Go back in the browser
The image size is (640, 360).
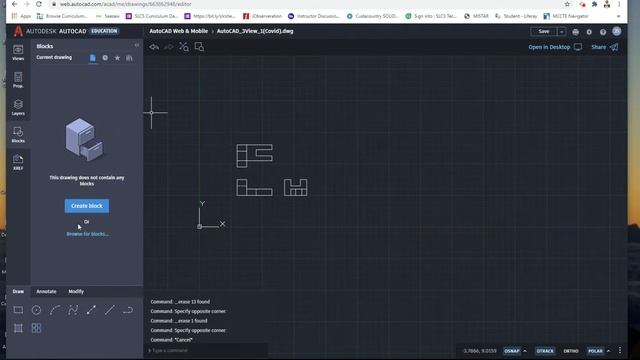click(x=15, y=4)
